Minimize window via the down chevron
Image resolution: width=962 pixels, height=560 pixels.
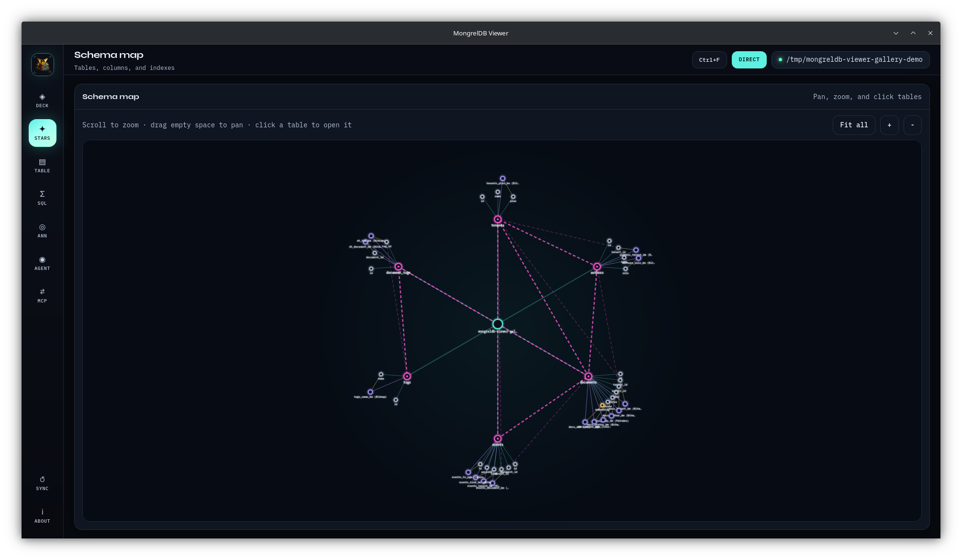(896, 33)
